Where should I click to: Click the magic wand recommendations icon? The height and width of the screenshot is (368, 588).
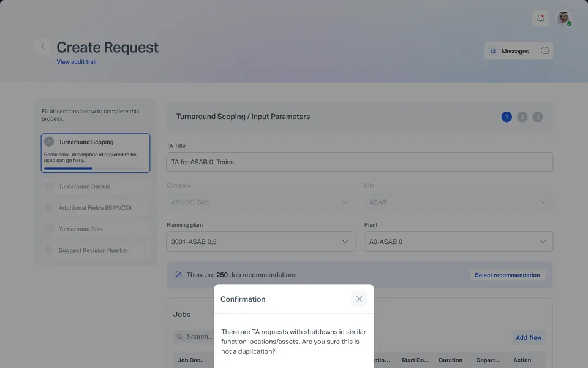point(178,275)
